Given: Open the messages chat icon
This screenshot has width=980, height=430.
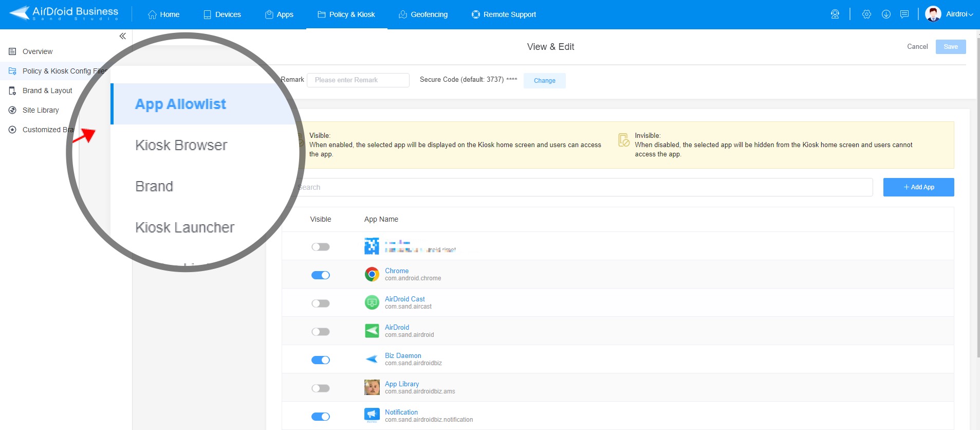Looking at the screenshot, I should [904, 14].
